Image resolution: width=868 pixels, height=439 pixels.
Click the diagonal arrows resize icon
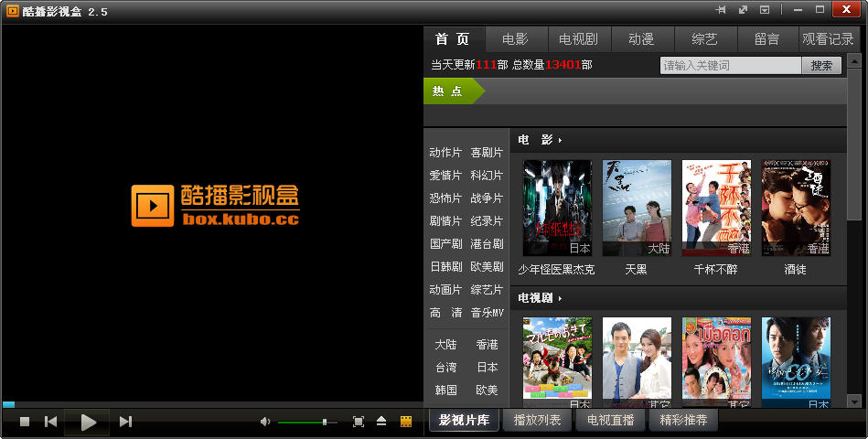743,10
